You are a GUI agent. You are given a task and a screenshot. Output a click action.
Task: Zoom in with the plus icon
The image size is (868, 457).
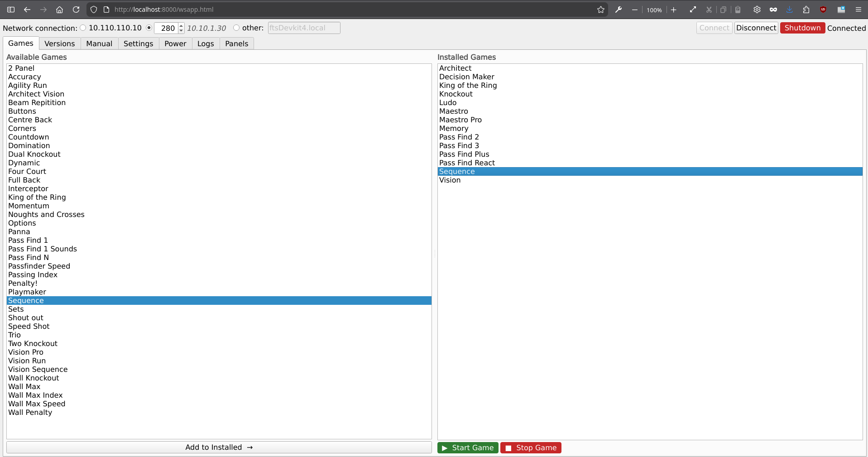coord(673,10)
